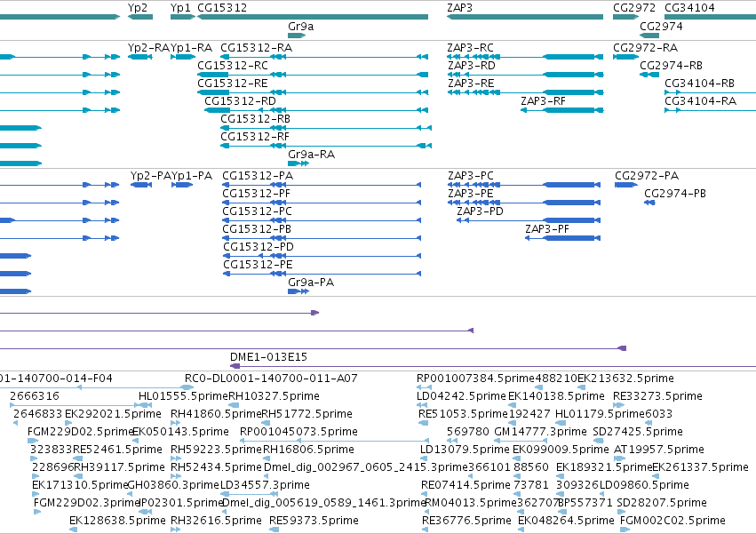The image size is (756, 534).
Task: Select EST RH10327.5prime
Action: pos(274,396)
